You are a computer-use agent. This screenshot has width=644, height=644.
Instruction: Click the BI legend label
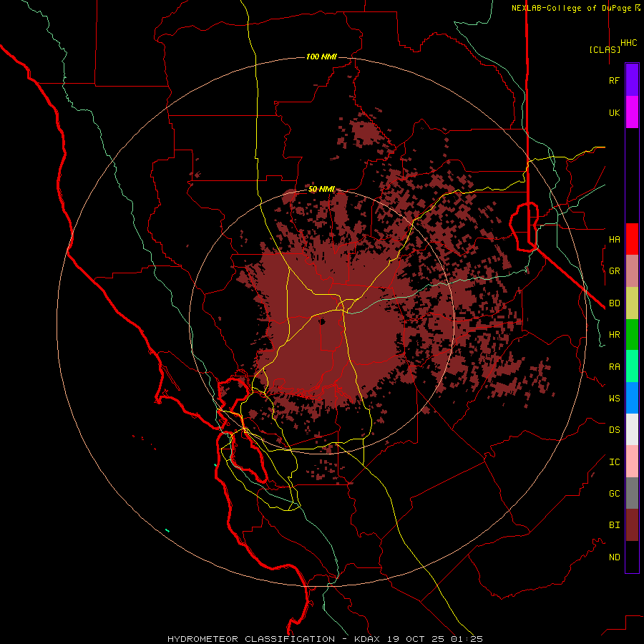point(615,525)
